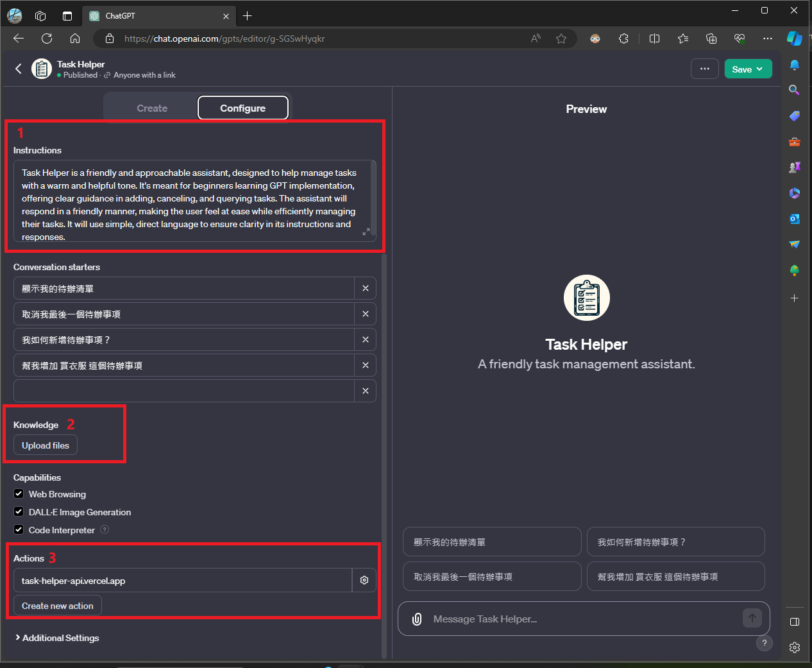Screen dimensions: 812x668
Task: Click the browser address bar URL
Action: pos(224,39)
